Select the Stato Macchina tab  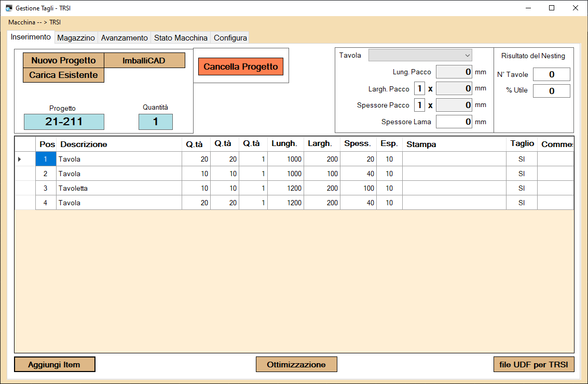tap(181, 38)
